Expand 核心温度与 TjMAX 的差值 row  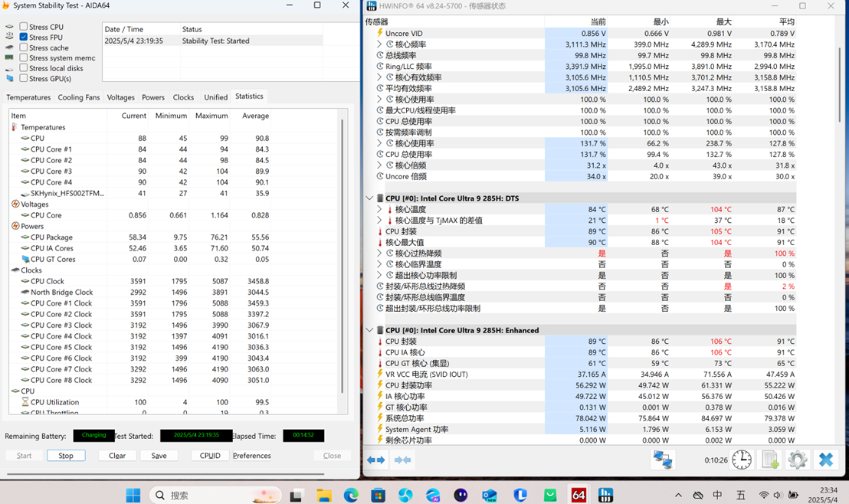(379, 221)
